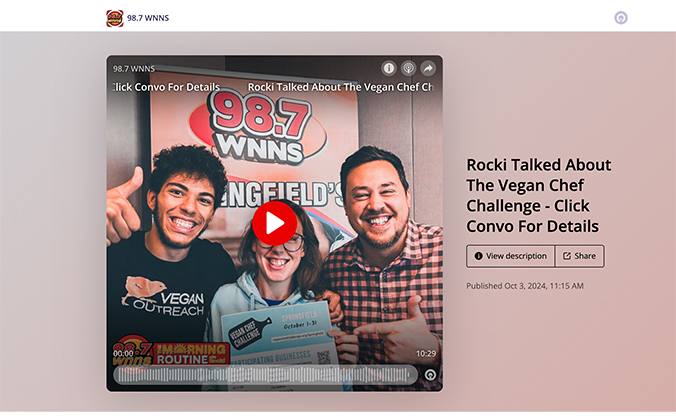This screenshot has width=676, height=416.
Task: Click the 10:29 duration timestamp
Action: (x=426, y=353)
